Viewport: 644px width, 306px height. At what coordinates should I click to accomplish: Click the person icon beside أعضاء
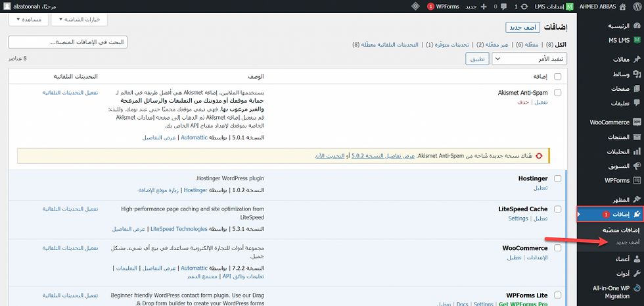[637, 259]
